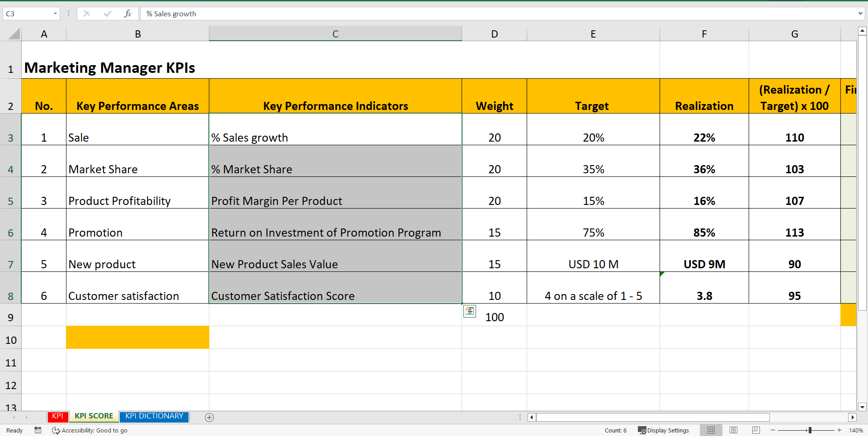Click the 140% zoom level button
868x437 pixels.
856,430
